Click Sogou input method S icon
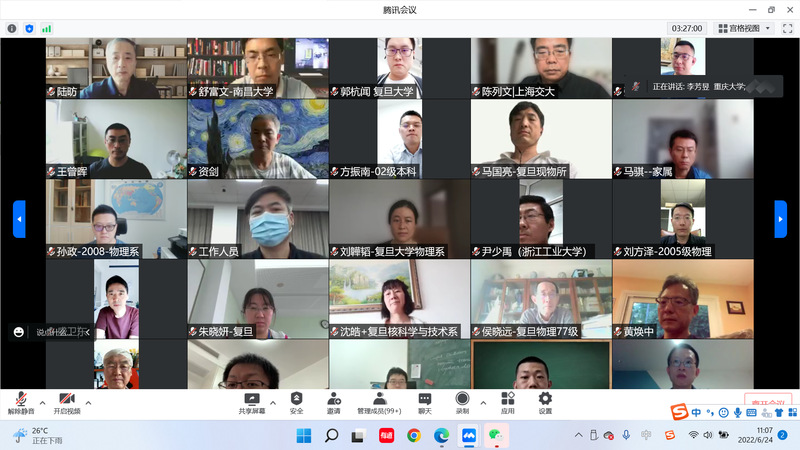Viewport: 800px width, 450px height. tap(679, 411)
